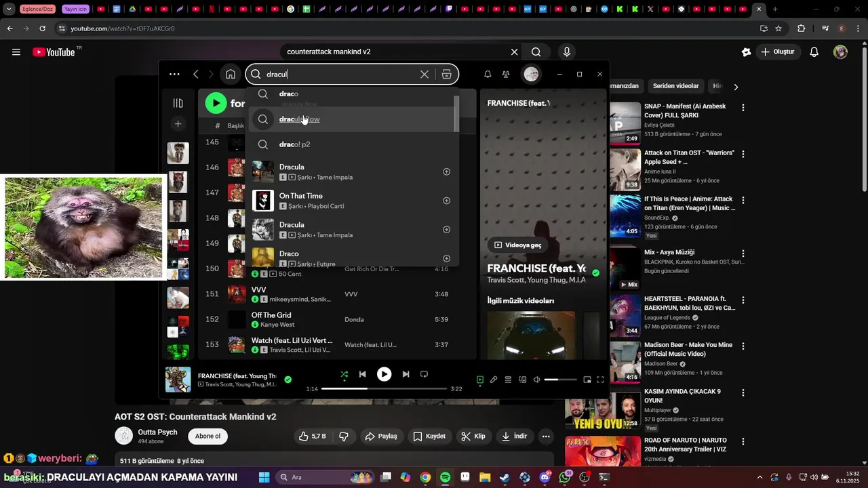Open Spotify browse icon in search bar

click(446, 75)
